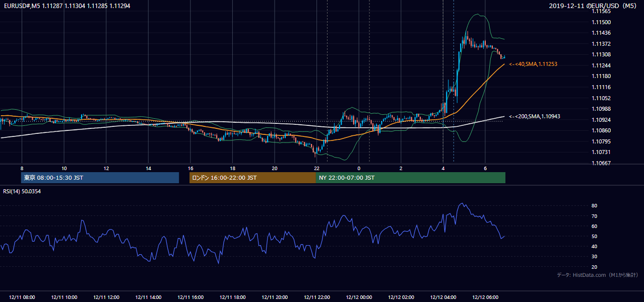Image resolution: width=644 pixels, height=302 pixels.
Task: Click the RSI 50 level label
Action: coord(595,236)
